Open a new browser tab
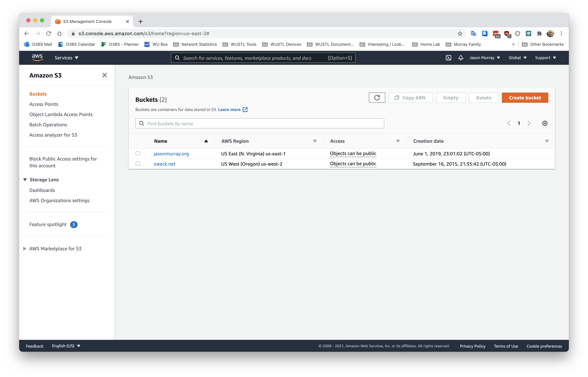Screen dimensions: 588x377 point(140,22)
